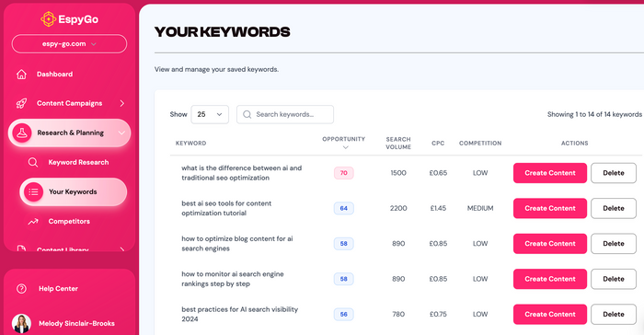Open Content Campaigns menu item
The image size is (644, 335).
pos(69,103)
